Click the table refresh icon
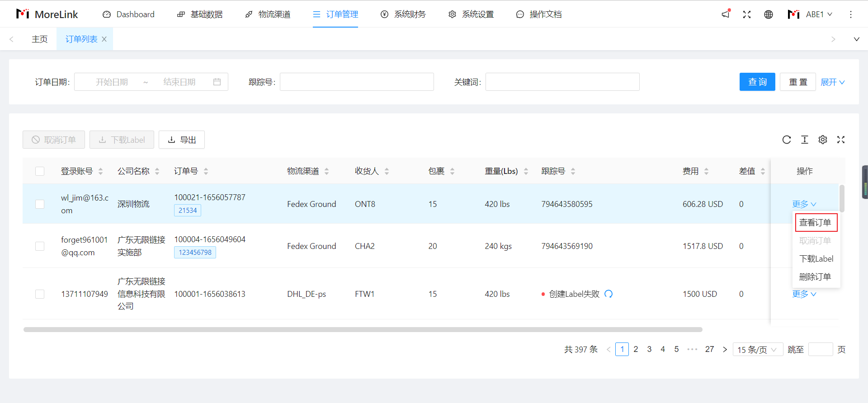868x403 pixels. (x=787, y=140)
